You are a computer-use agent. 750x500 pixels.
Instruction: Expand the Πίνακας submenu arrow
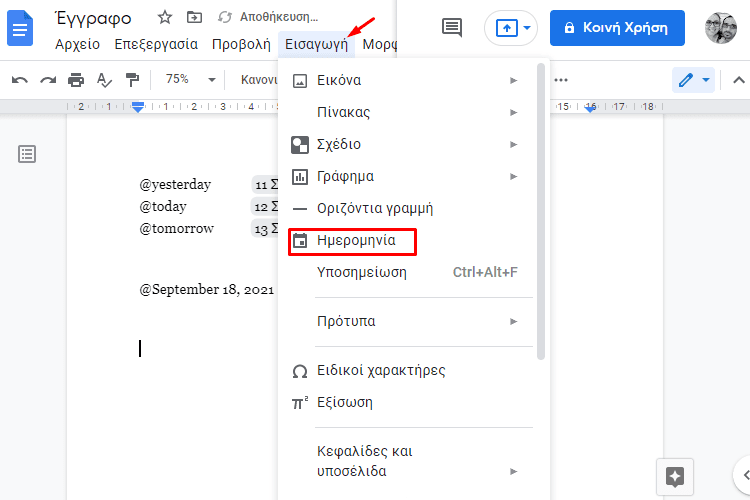(513, 112)
